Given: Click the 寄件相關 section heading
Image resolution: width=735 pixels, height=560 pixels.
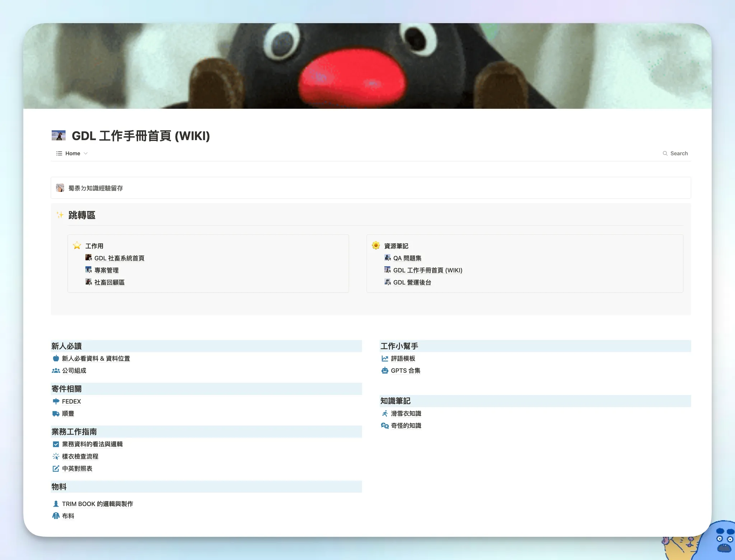Looking at the screenshot, I should 66,389.
